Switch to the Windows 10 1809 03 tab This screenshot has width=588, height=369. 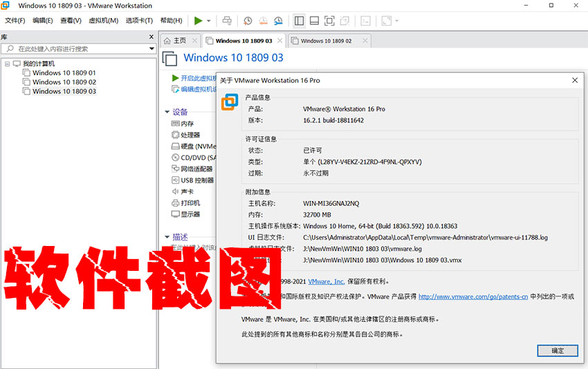click(244, 41)
